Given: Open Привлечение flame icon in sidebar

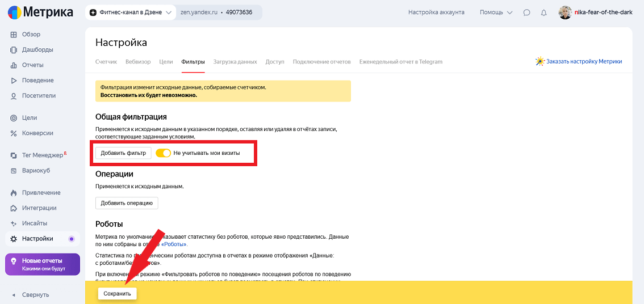Looking at the screenshot, I should (14, 193).
